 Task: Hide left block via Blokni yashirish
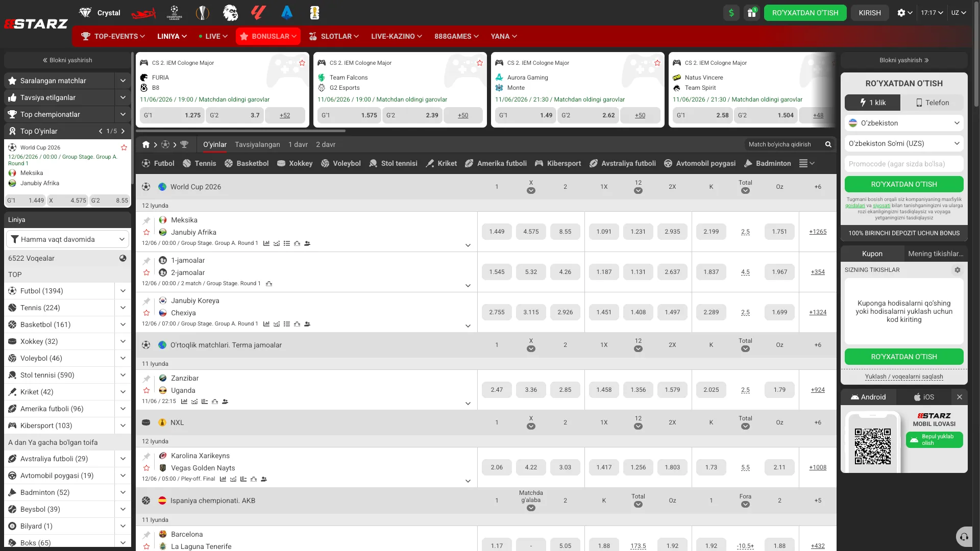67,60
